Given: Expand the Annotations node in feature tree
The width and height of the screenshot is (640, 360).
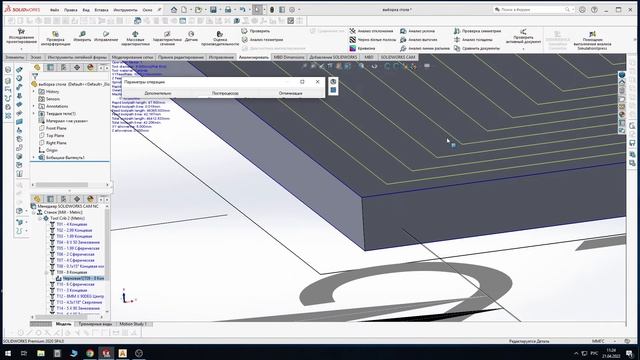Looking at the screenshot, I should point(34,106).
